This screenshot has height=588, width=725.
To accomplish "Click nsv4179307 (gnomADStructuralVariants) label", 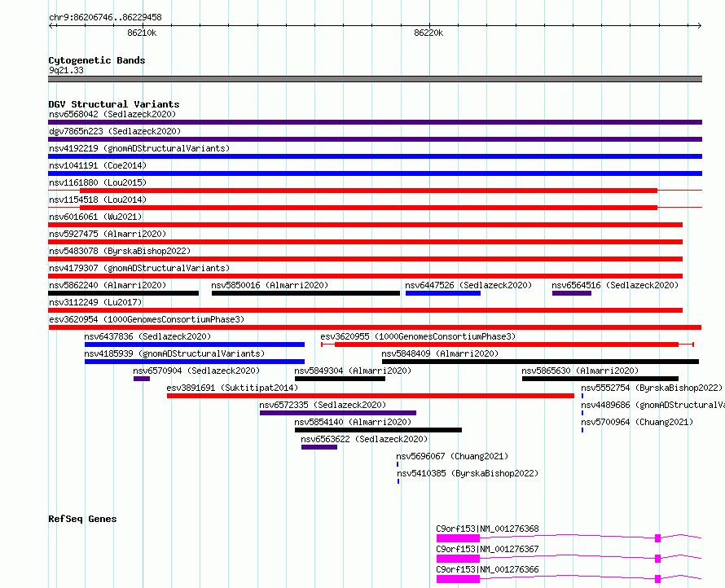I will coord(139,268).
